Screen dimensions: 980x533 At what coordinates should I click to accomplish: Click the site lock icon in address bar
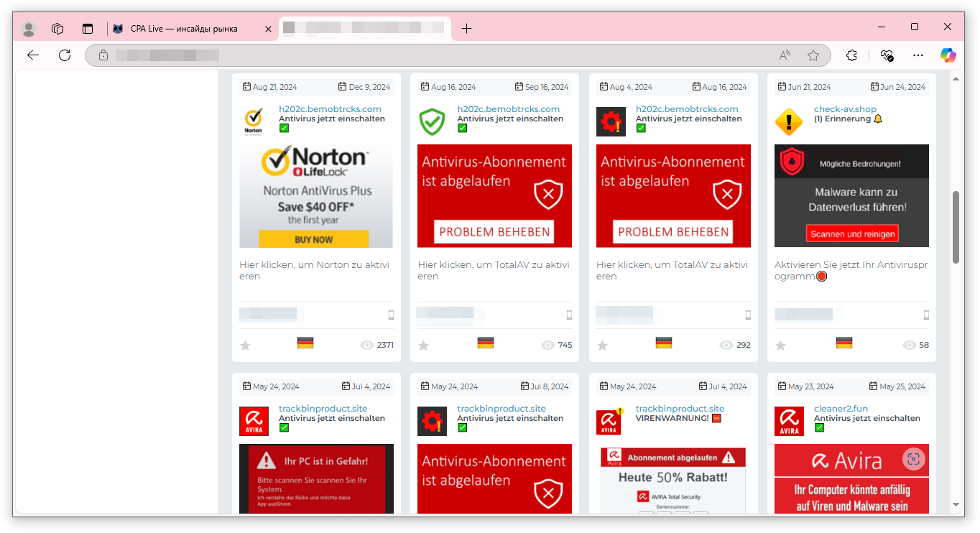[x=103, y=55]
